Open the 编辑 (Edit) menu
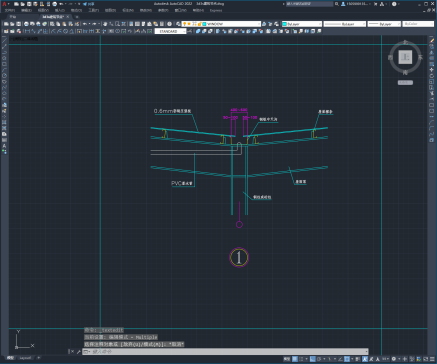The width and height of the screenshot is (437, 364). coord(26,10)
